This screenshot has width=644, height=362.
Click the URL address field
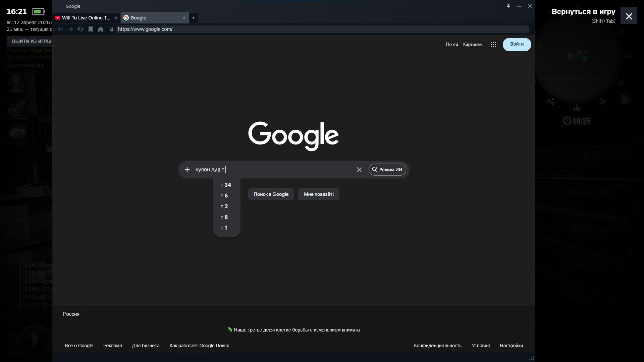pyautogui.click(x=322, y=29)
